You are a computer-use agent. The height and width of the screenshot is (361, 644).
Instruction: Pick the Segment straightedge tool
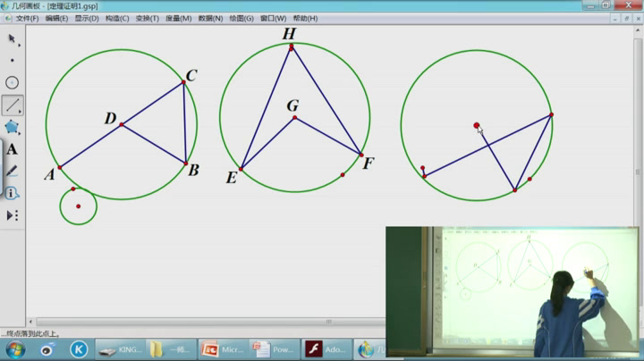pyautogui.click(x=12, y=105)
